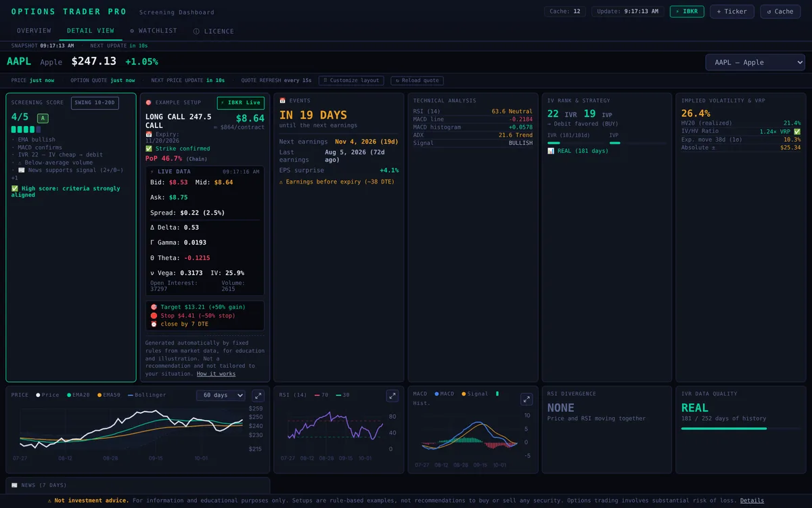Expand the MACD chart
This screenshot has width=812, height=508.
526,400
